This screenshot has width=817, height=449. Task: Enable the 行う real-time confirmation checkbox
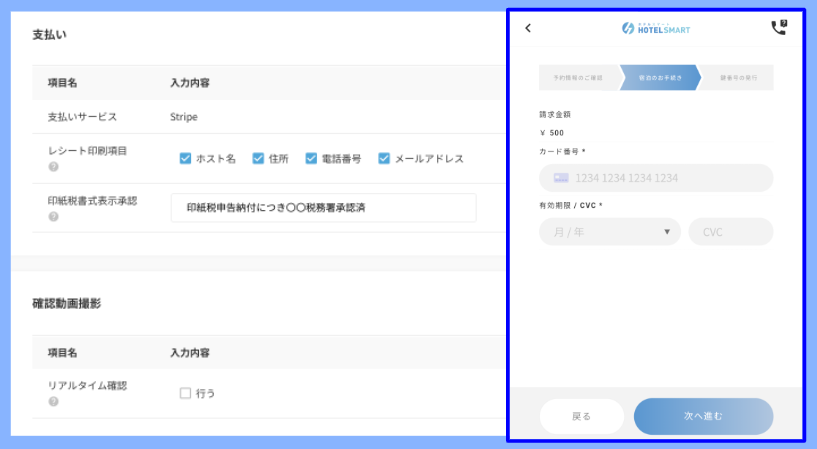click(185, 393)
